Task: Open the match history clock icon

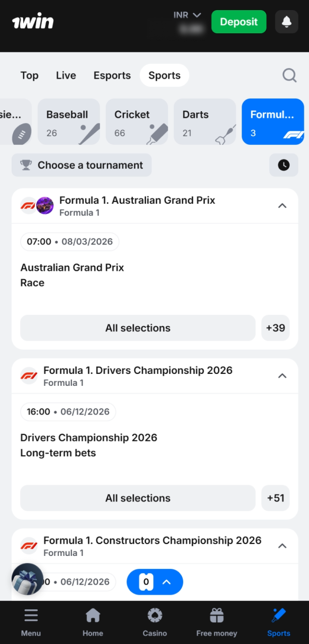Action: click(283, 165)
